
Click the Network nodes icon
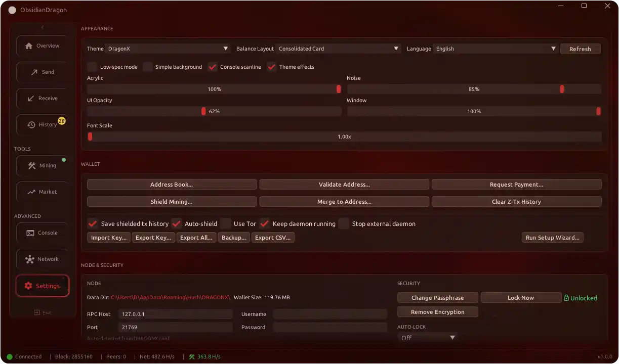(x=30, y=259)
